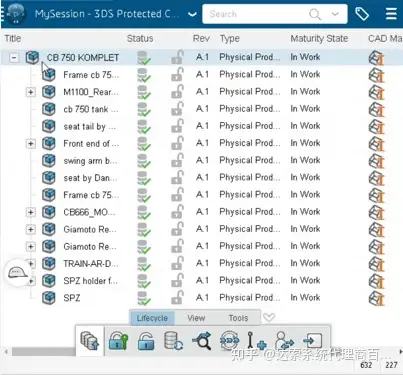Click the 227 value in status bar
The height and width of the screenshot is (375, 403).
coord(391,365)
